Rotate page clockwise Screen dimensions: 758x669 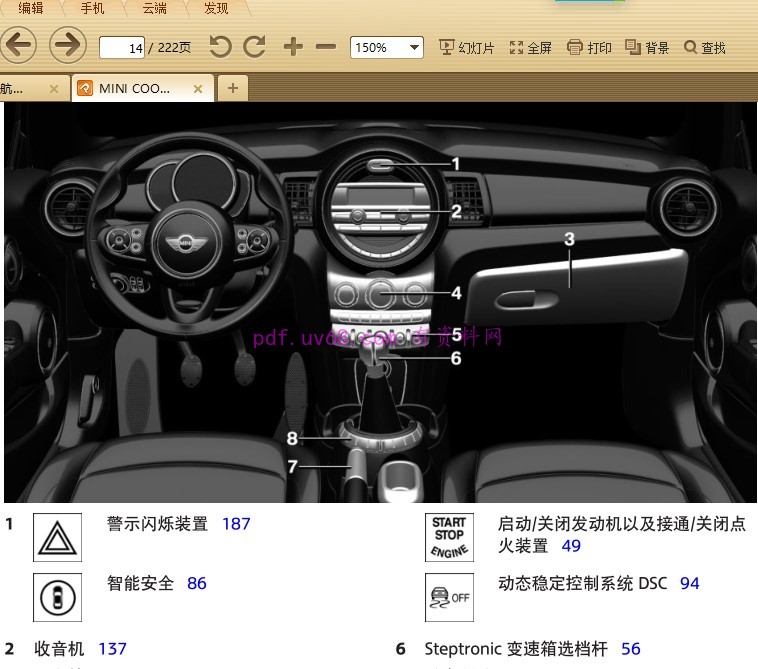click(x=255, y=47)
